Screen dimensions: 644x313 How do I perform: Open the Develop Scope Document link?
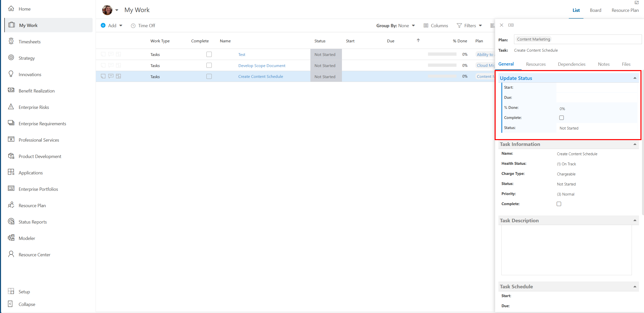point(262,66)
